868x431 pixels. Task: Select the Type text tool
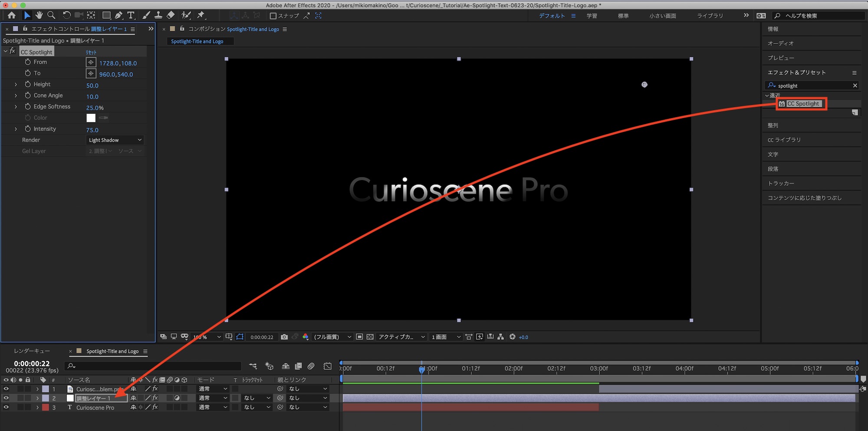(x=131, y=15)
